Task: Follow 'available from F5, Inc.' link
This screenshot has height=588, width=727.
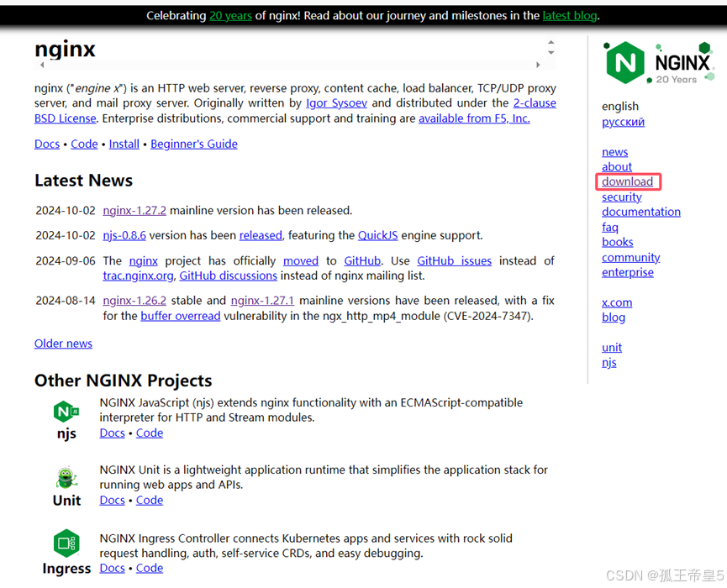Action: tap(474, 118)
